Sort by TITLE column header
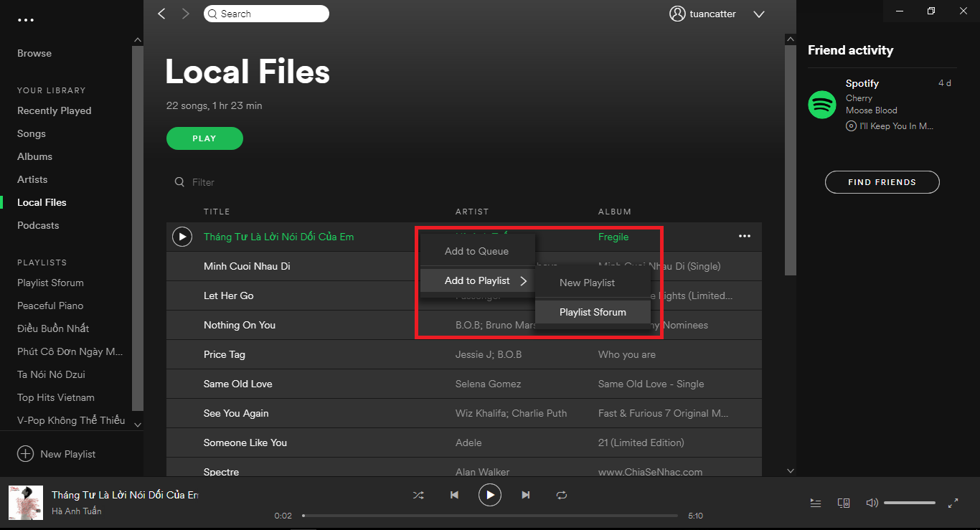980x530 pixels. [217, 212]
